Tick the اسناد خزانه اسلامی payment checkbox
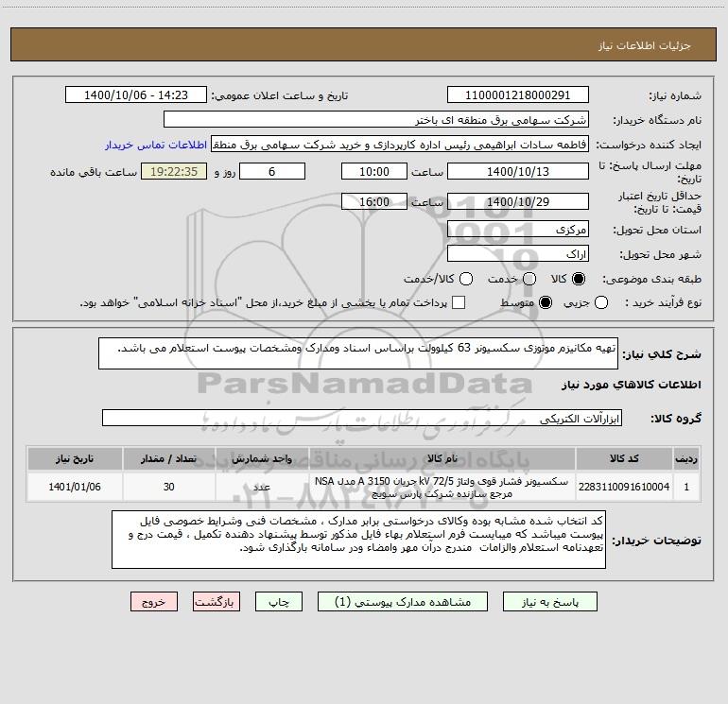The height and width of the screenshot is (704, 728). (x=459, y=302)
